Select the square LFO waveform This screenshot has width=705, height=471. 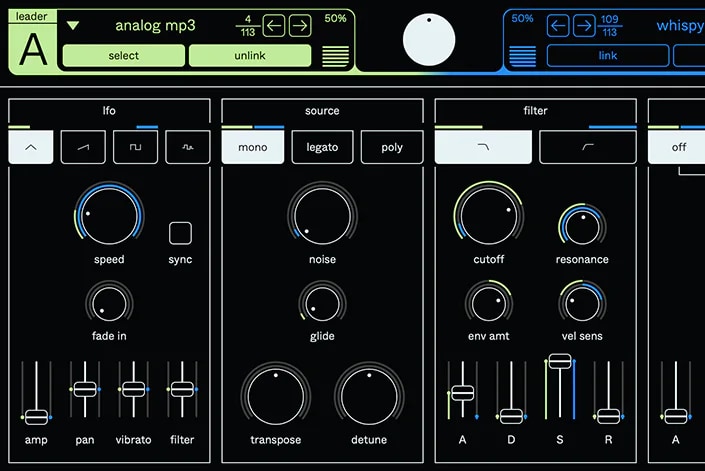135,147
